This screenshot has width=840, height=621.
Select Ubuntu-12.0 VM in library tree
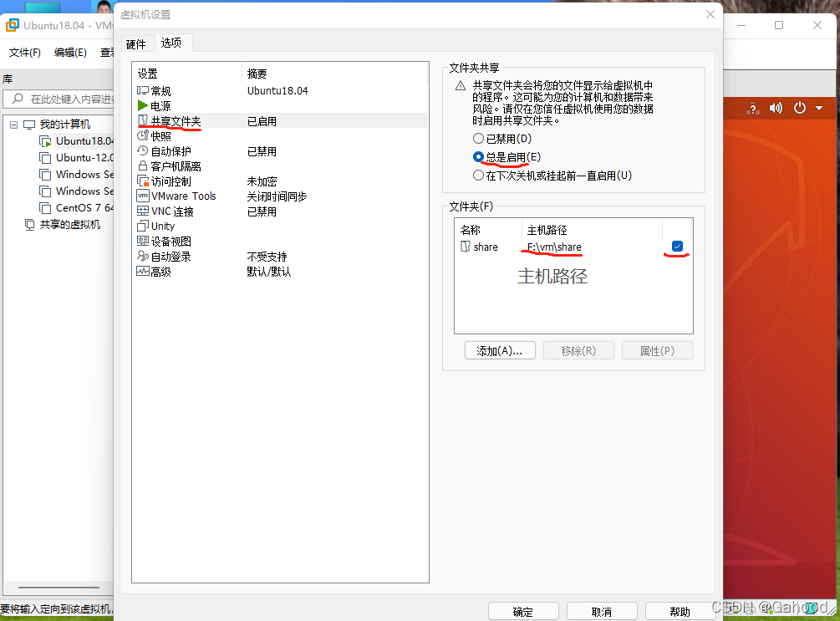tap(84, 157)
